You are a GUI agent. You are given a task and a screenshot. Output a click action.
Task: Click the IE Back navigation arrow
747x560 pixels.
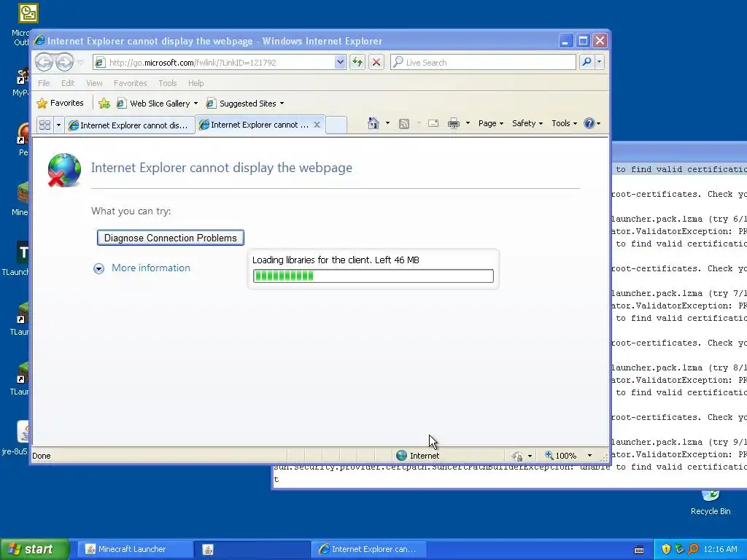(x=44, y=62)
